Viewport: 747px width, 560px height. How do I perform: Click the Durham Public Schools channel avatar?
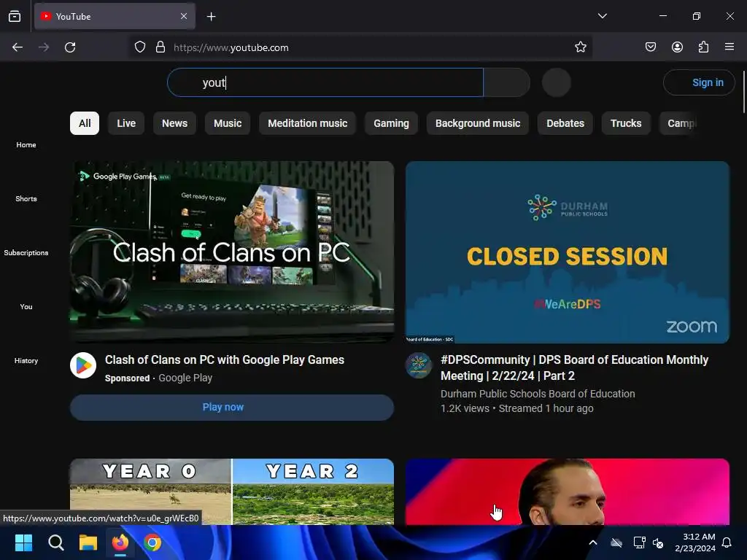point(418,365)
